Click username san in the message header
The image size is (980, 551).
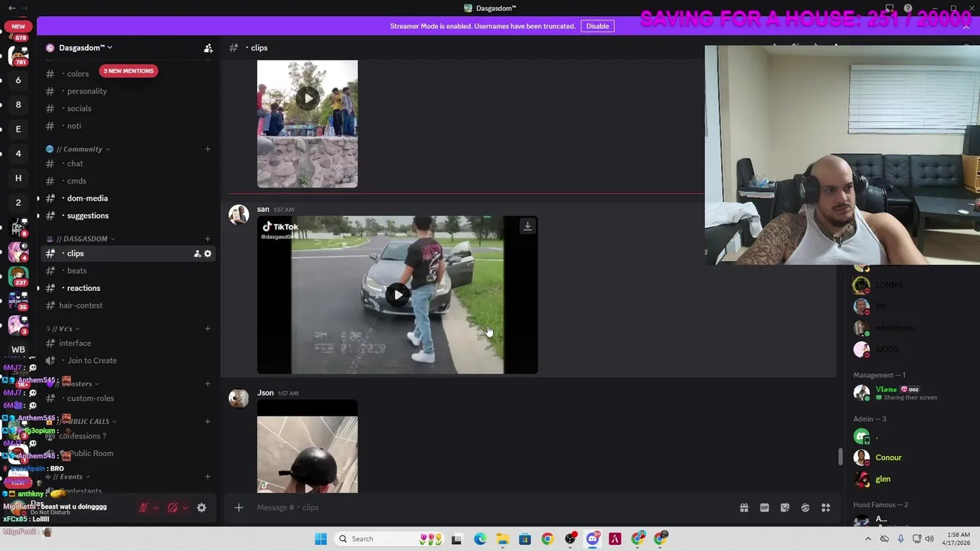click(263, 209)
